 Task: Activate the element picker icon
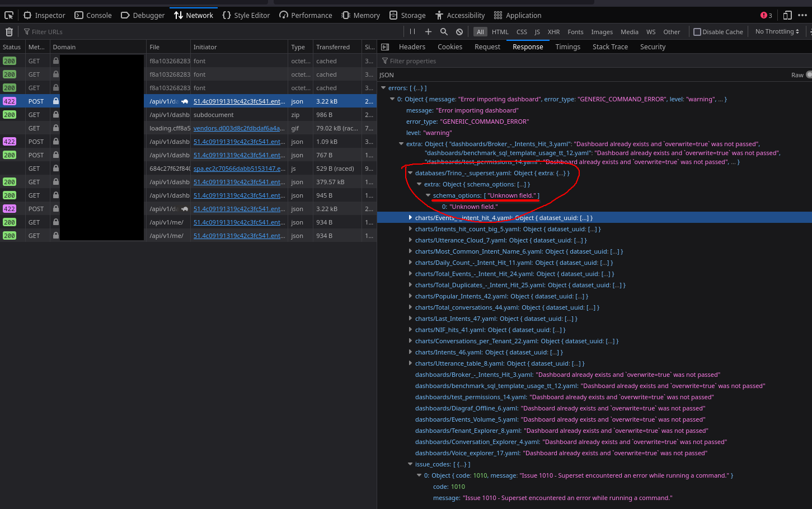[x=9, y=15]
